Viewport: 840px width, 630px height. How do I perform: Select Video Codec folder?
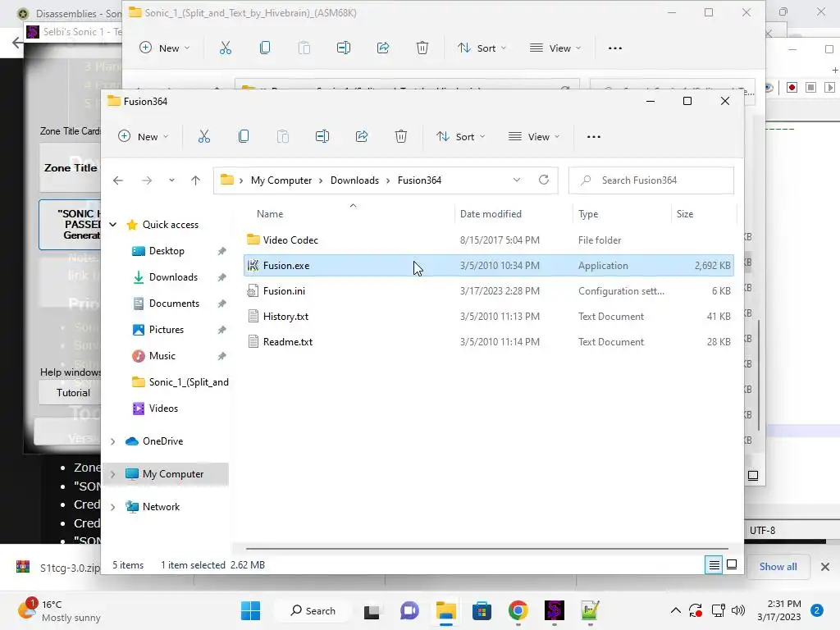(x=489, y=240)
